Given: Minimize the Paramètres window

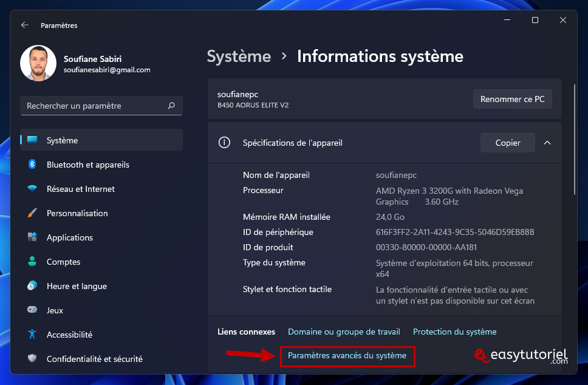Looking at the screenshot, I should point(507,20).
